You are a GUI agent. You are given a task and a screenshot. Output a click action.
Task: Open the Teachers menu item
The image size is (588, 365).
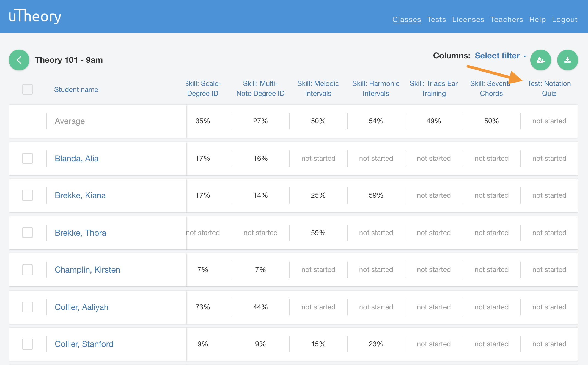click(507, 20)
